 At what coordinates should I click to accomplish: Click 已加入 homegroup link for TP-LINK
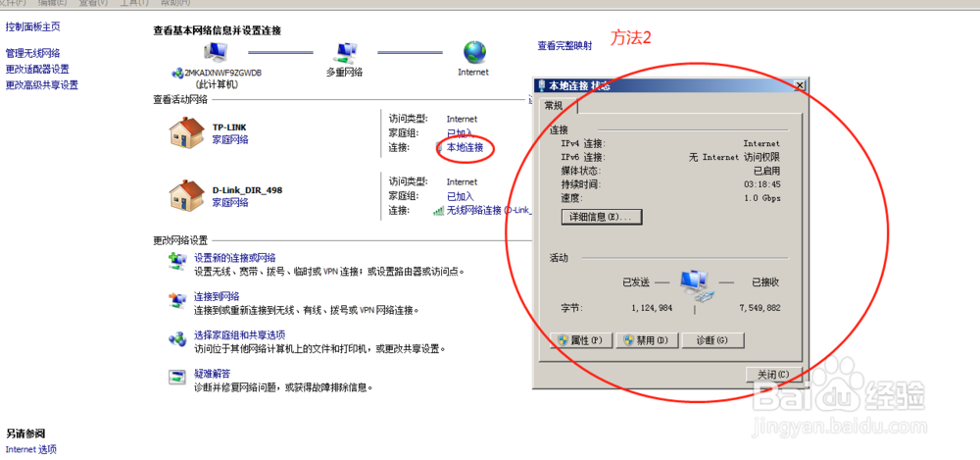(460, 133)
